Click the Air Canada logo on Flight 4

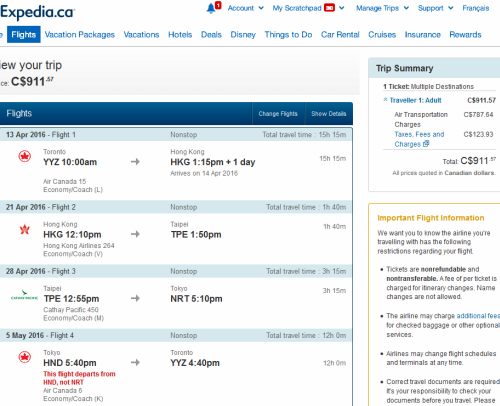(x=25, y=357)
